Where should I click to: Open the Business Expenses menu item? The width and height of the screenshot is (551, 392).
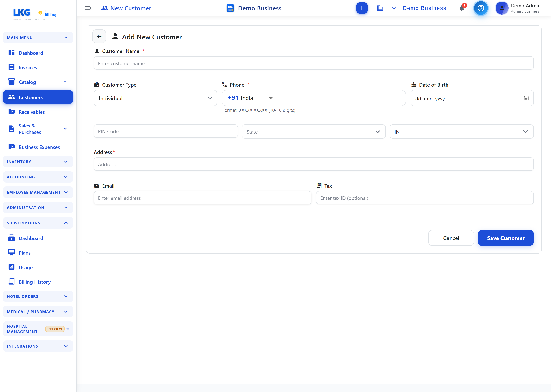tap(38, 147)
